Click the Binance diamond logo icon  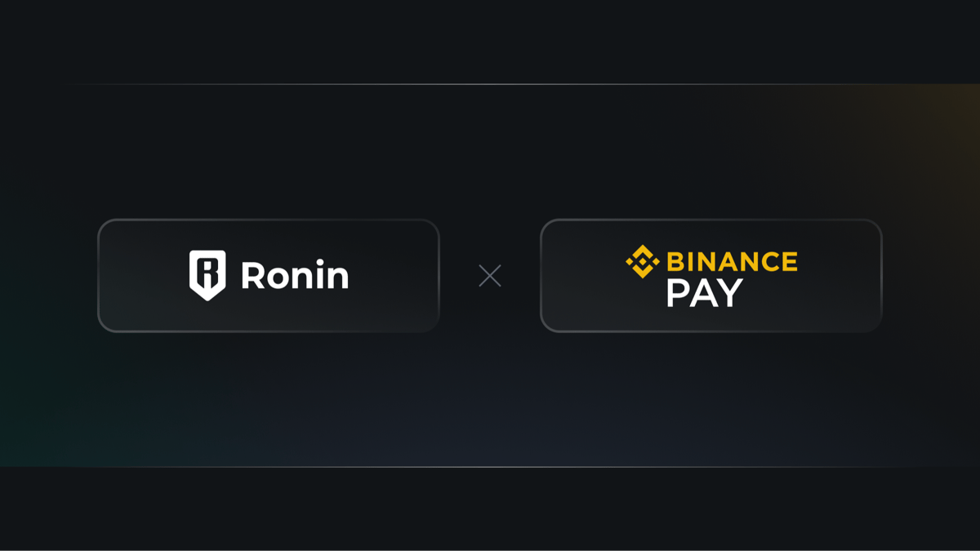[643, 261]
